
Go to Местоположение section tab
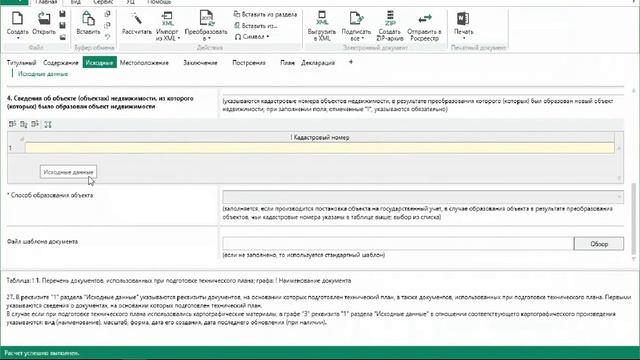[x=144, y=62]
